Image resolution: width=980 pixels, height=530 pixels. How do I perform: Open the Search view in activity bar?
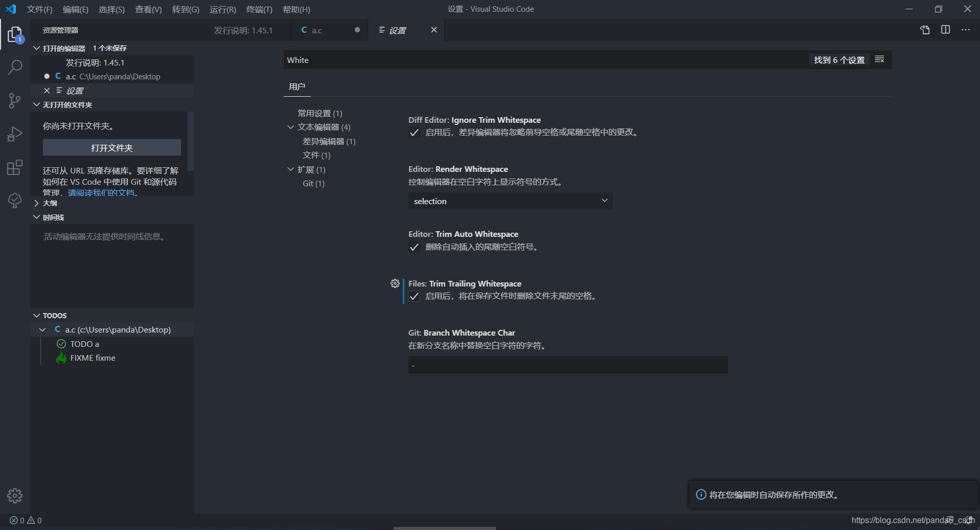pos(15,67)
